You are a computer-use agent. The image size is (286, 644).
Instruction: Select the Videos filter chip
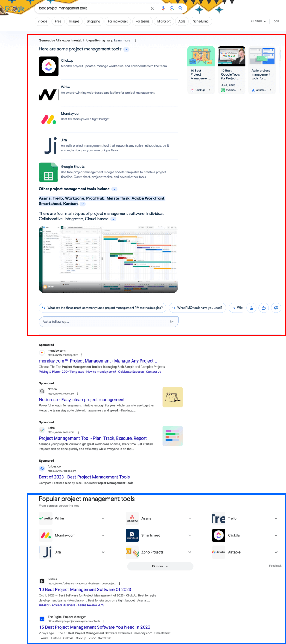43,21
